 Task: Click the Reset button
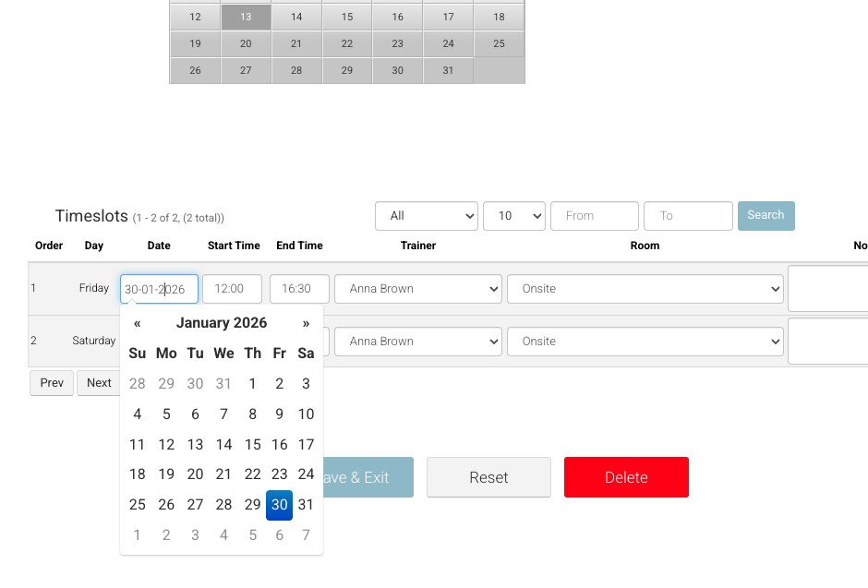[x=488, y=477]
